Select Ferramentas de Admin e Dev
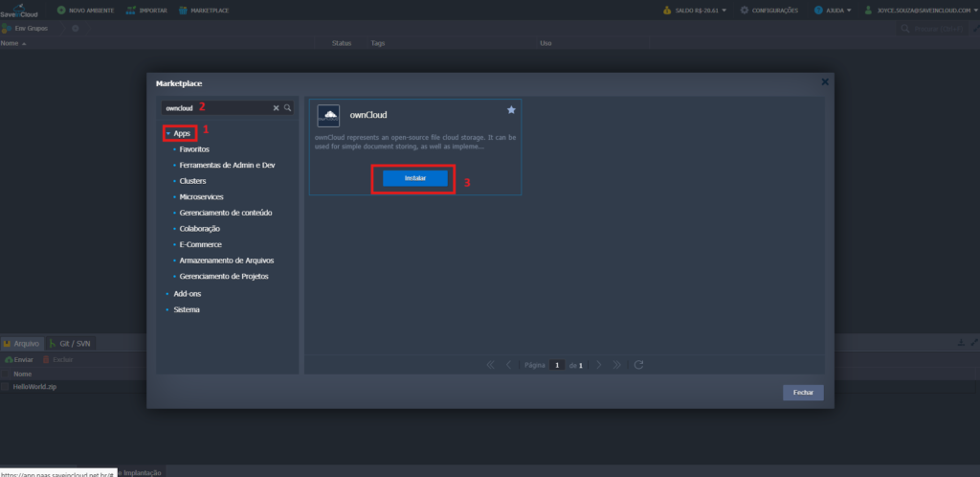 227,165
